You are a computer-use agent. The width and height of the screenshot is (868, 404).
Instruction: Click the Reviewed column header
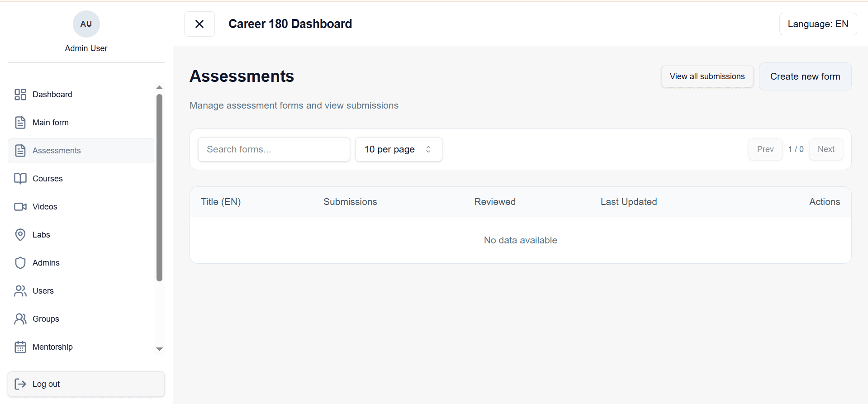(x=495, y=202)
